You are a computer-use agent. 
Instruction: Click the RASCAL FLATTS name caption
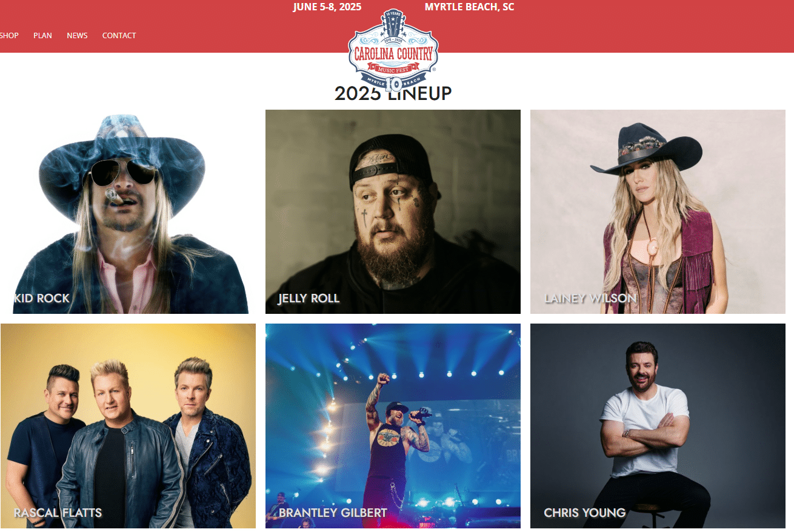click(58, 513)
